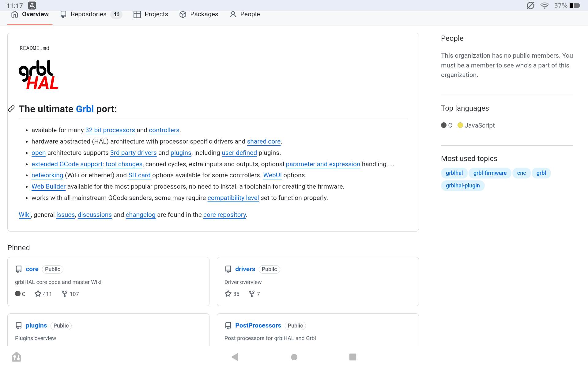Select the cnc topic tag
Screen dimensions: 588x368
522,173
